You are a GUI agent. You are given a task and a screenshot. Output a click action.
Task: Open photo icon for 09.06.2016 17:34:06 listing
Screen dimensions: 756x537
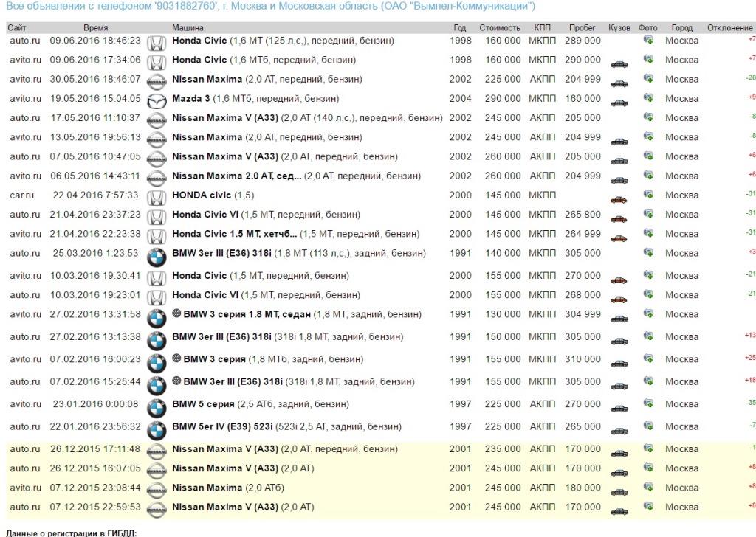point(648,59)
